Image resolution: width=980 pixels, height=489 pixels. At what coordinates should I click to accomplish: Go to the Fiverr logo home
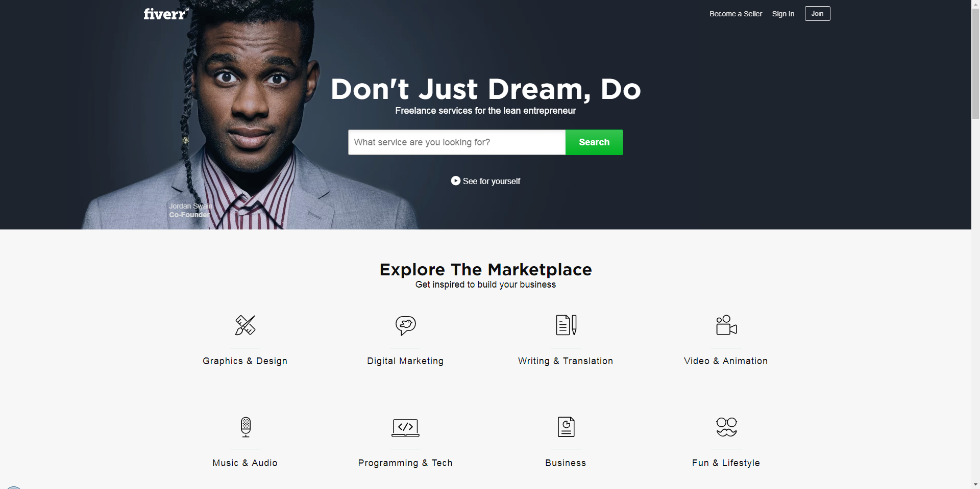click(166, 14)
